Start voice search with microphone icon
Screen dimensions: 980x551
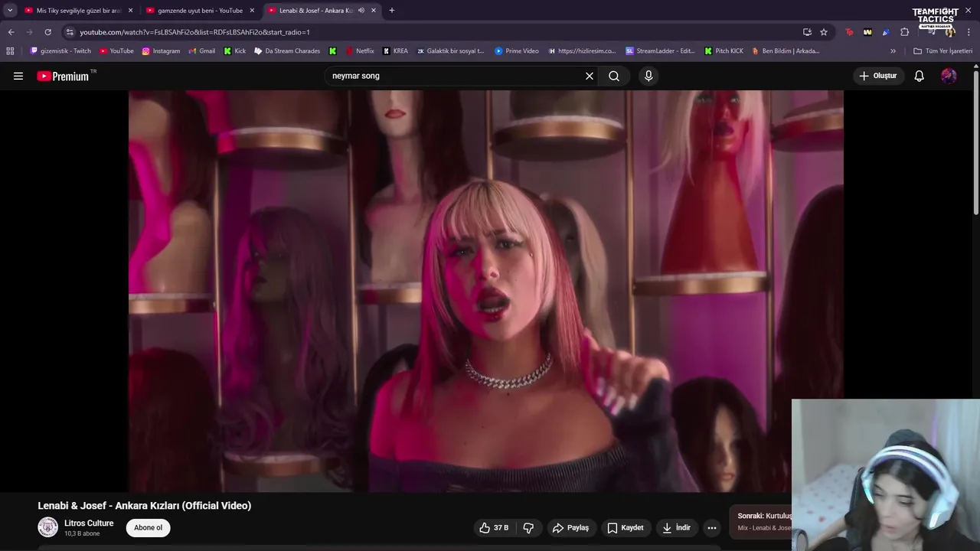[648, 76]
